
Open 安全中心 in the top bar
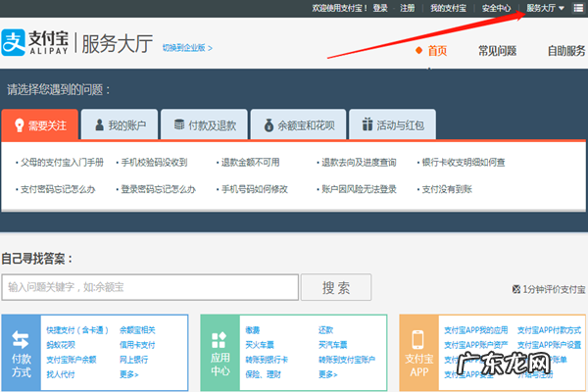[496, 8]
